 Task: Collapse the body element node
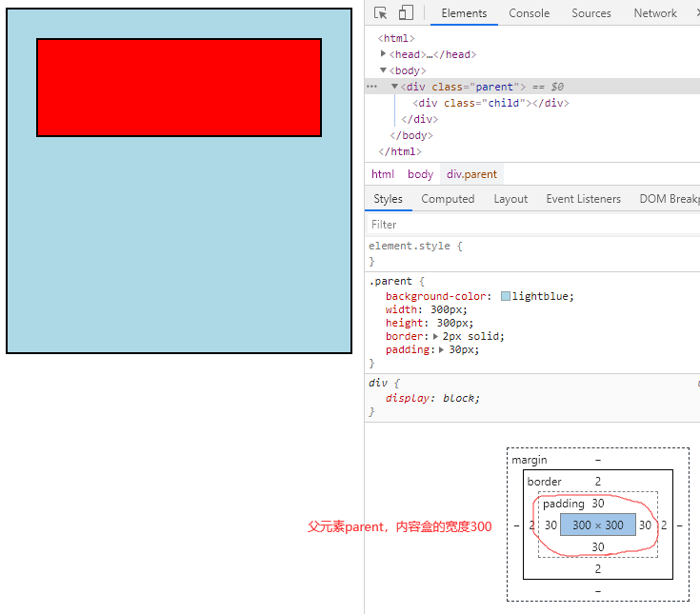[x=384, y=70]
